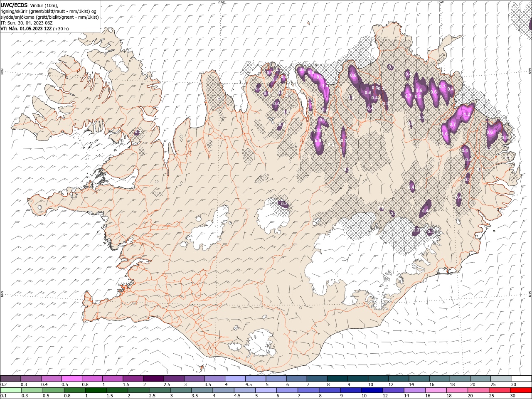Viewport: 532px width, 399px height.
Task: Click the 0.5 green swatch in lower rain legend
Action: click(54, 390)
